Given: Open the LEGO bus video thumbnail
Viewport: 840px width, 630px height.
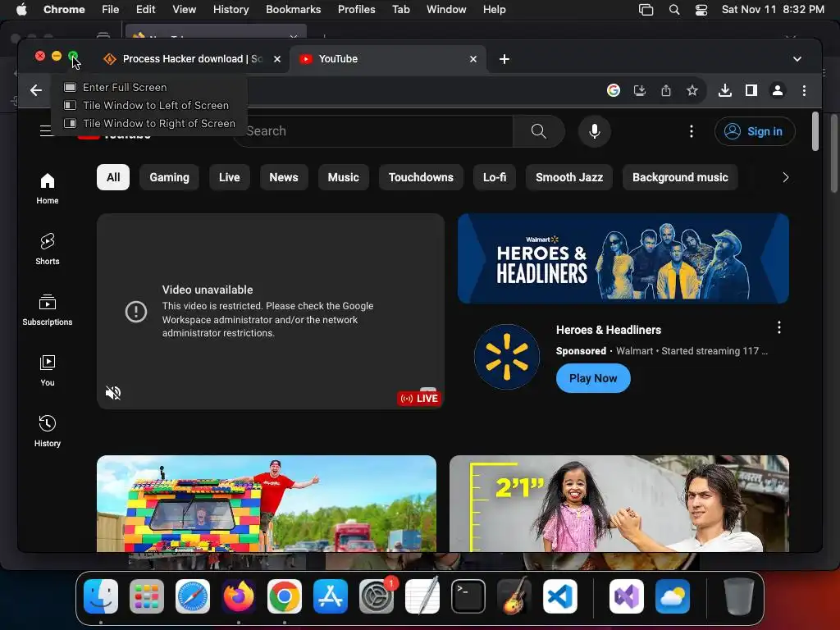Looking at the screenshot, I should pyautogui.click(x=267, y=504).
